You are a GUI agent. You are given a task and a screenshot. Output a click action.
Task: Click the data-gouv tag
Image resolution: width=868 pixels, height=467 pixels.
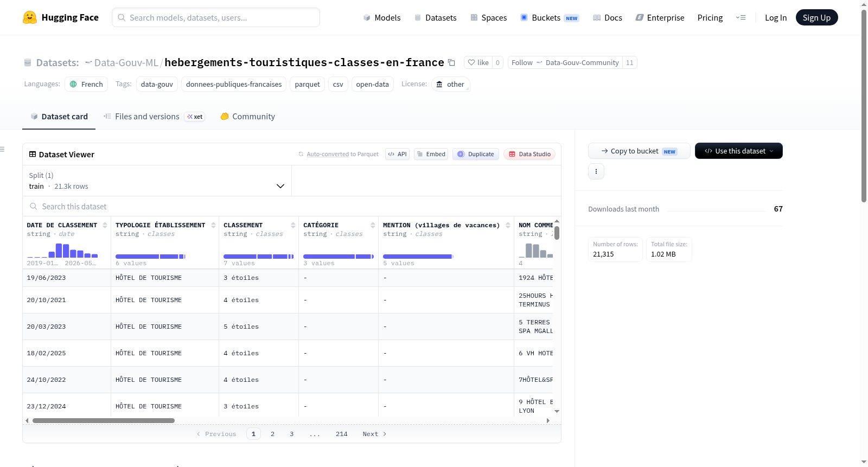coord(157,84)
